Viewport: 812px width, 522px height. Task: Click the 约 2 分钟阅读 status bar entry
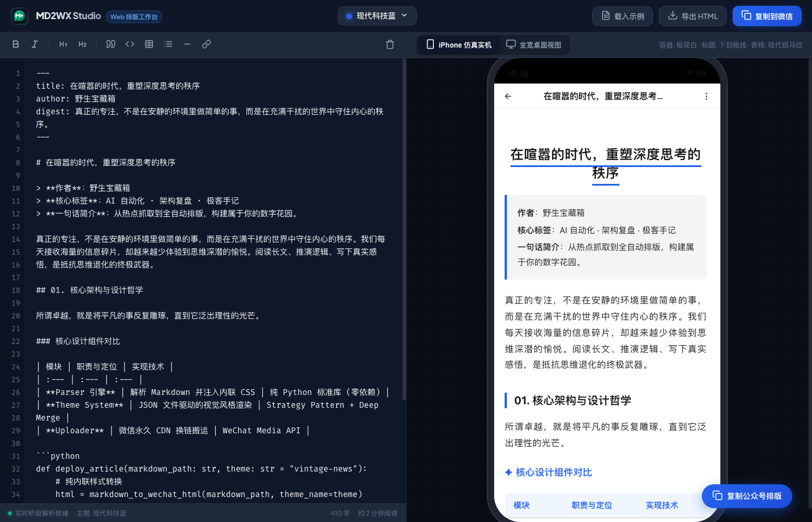click(x=378, y=513)
